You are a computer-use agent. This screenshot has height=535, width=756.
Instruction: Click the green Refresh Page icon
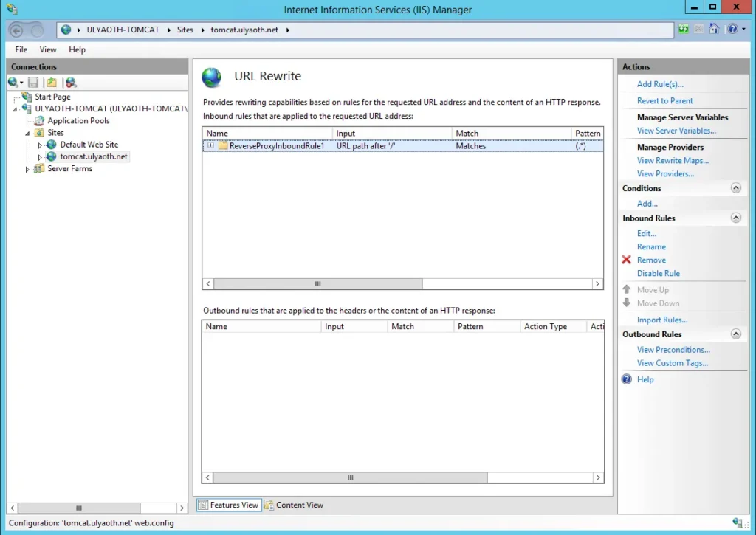click(x=684, y=30)
